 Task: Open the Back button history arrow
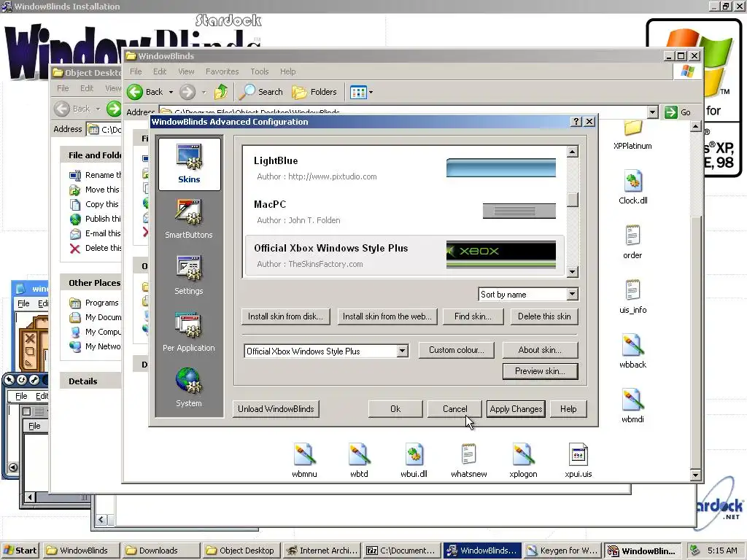pos(171,92)
